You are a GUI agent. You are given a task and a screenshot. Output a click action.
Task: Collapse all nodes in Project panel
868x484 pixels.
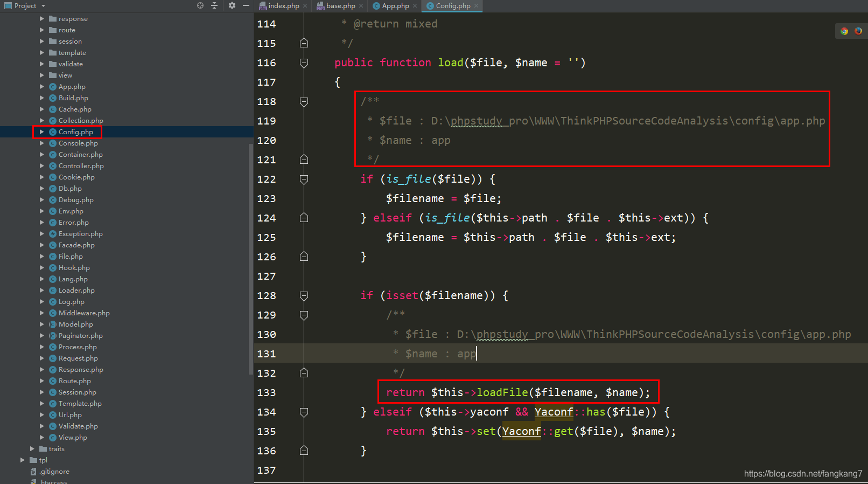click(214, 5)
